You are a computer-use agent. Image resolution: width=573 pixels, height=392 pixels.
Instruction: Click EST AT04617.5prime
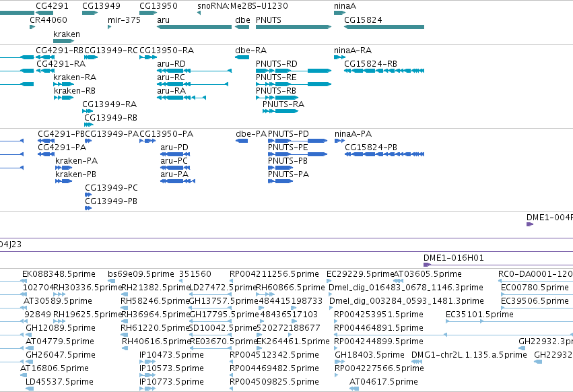(x=354, y=389)
